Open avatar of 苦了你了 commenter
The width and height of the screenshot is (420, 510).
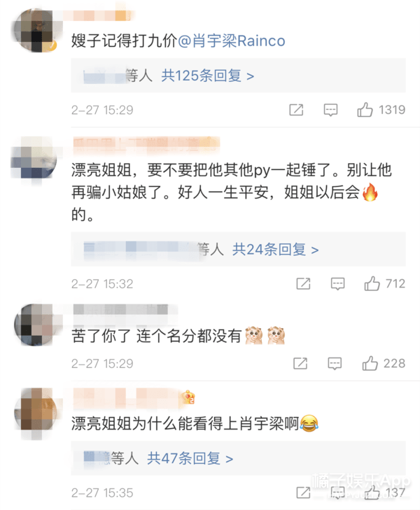click(36, 325)
